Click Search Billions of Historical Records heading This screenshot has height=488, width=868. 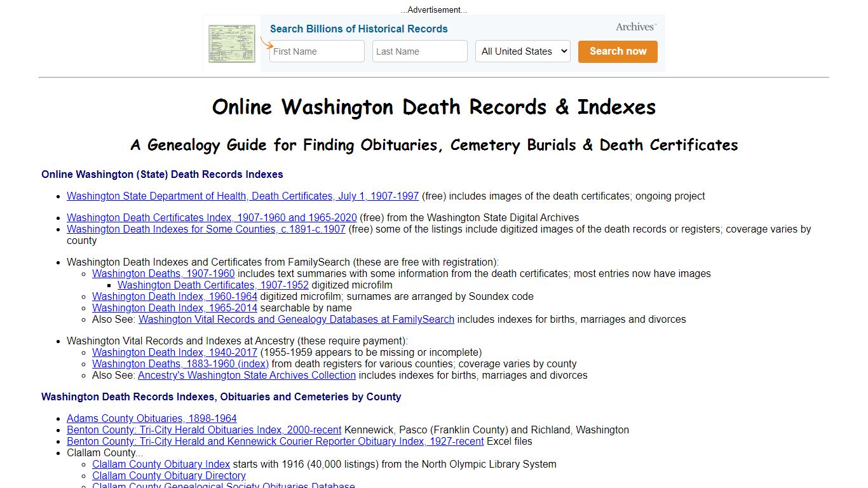click(359, 29)
